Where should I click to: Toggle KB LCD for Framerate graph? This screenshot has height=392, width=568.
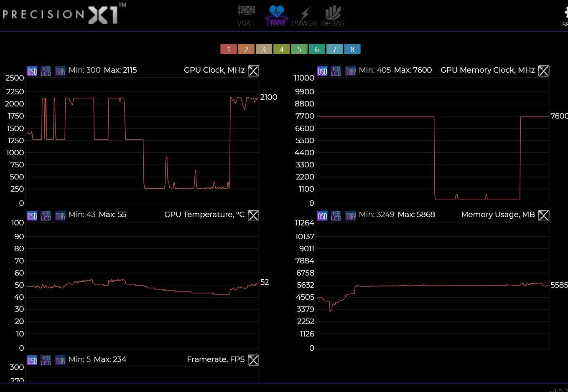tap(46, 360)
